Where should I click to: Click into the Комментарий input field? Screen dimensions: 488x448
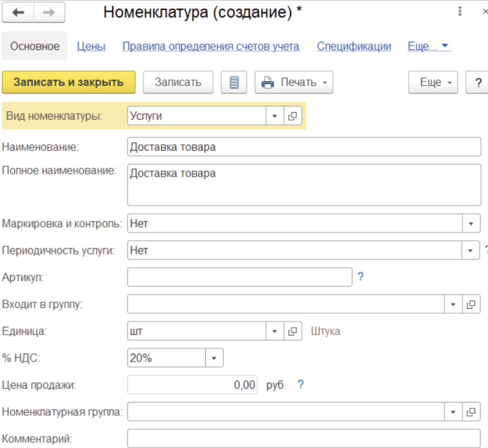pos(304,439)
